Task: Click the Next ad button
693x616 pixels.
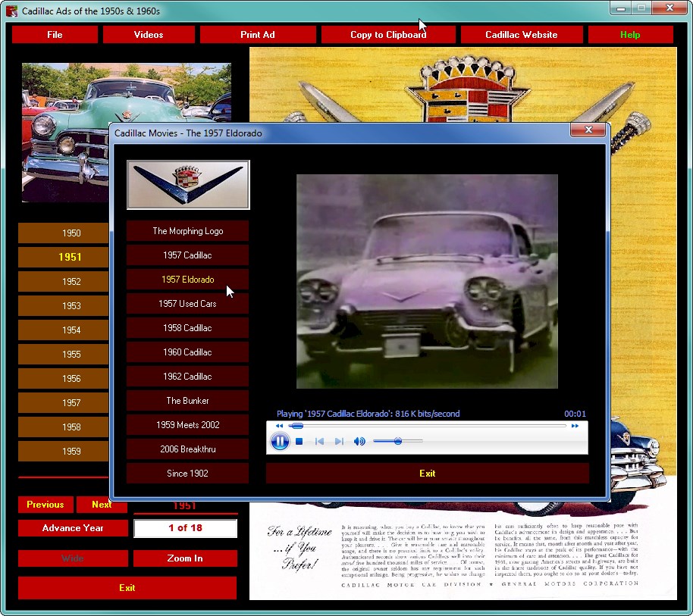Action: point(102,505)
